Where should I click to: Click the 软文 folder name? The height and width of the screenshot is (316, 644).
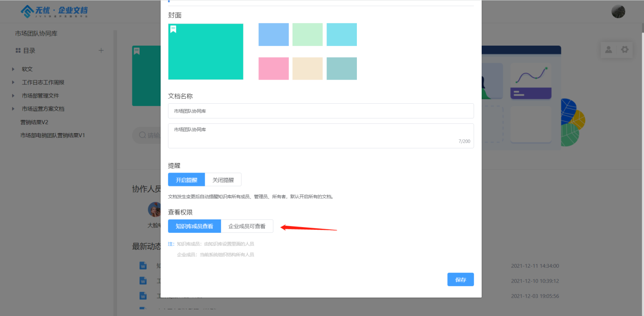27,69
